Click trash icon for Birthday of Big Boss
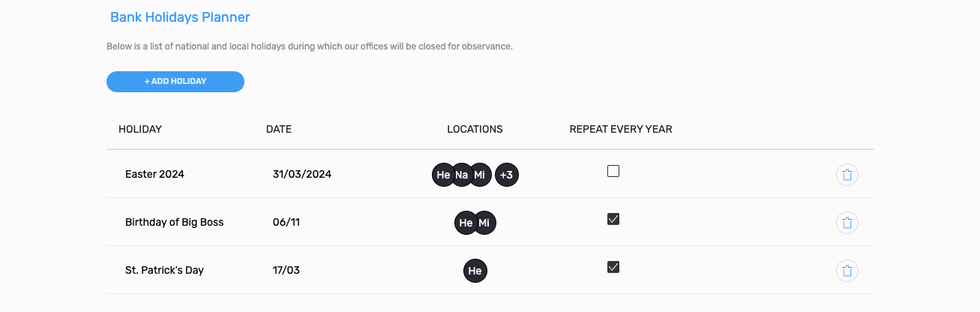The height and width of the screenshot is (312, 980). (x=847, y=223)
